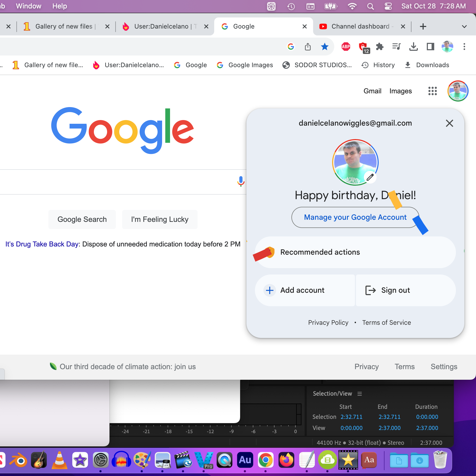Viewport: 476px width, 476px height.
Task: Open the Extensions puzzle piece menu
Action: 380,47
